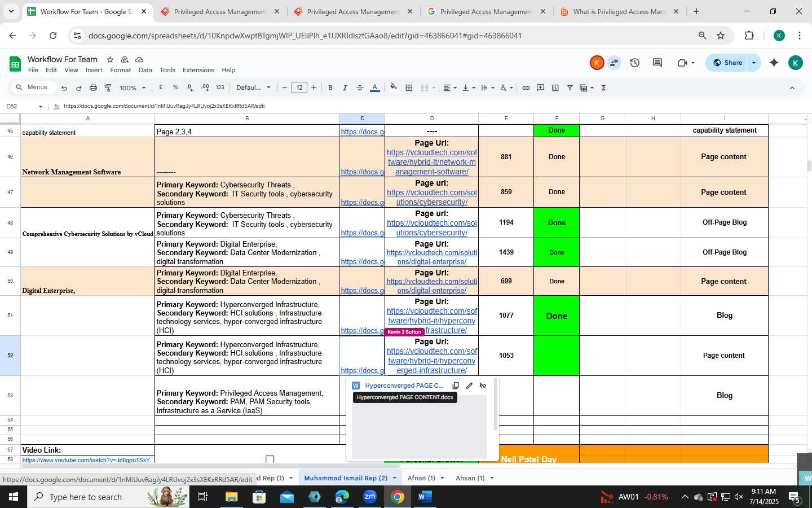Open Microsoft Word in the taskbar
The image size is (812, 508).
point(425,497)
